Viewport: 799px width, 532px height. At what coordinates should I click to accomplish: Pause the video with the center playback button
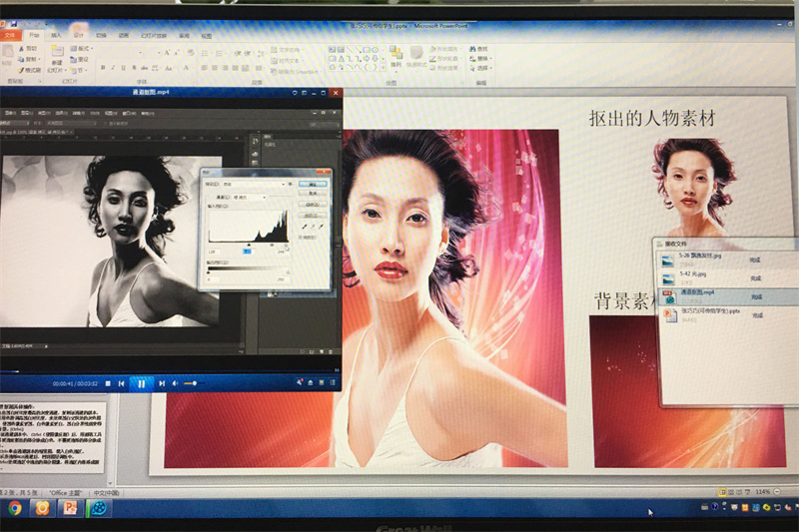pyautogui.click(x=142, y=382)
